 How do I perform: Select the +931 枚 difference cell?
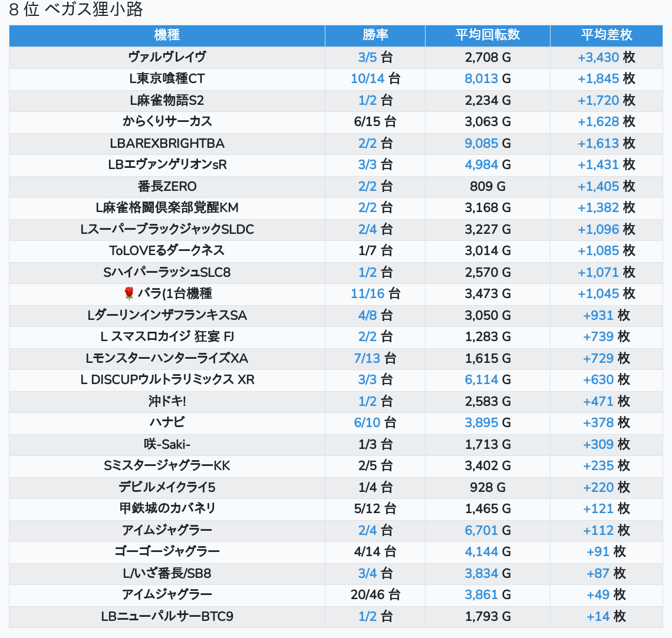607,316
